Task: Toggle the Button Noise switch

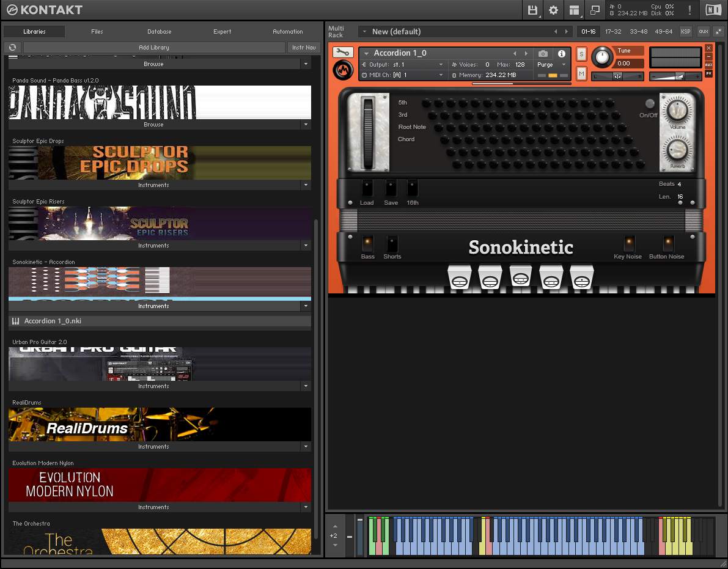Action: (x=668, y=243)
